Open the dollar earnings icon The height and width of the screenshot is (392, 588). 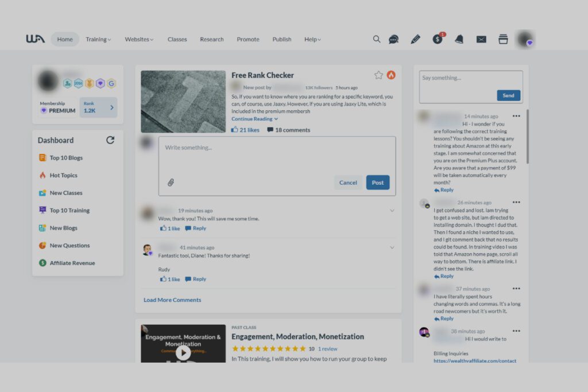click(438, 38)
